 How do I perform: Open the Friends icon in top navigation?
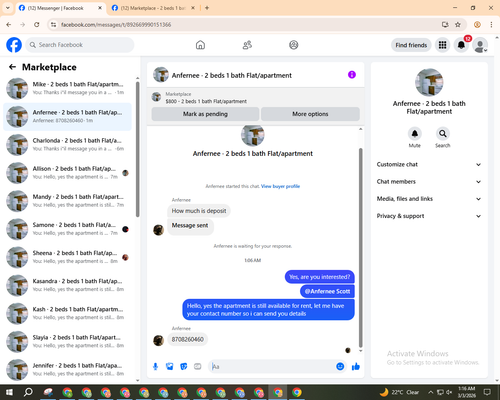[247, 45]
